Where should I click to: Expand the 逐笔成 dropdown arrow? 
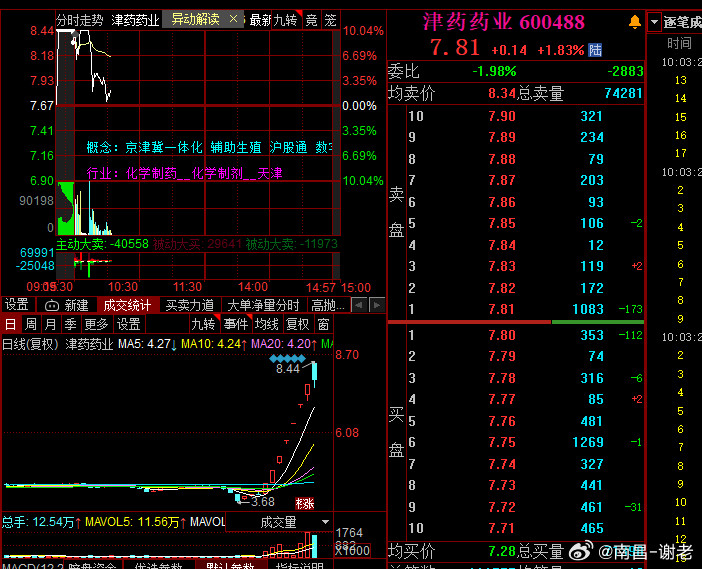pos(654,22)
